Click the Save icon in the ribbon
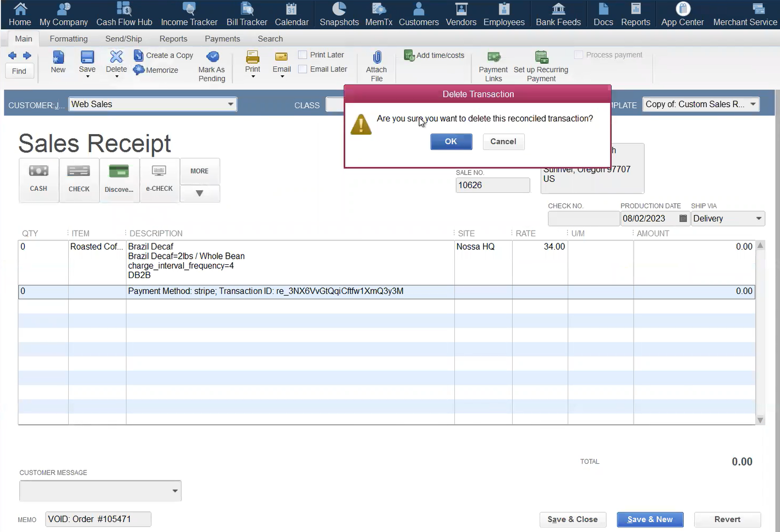 click(87, 57)
